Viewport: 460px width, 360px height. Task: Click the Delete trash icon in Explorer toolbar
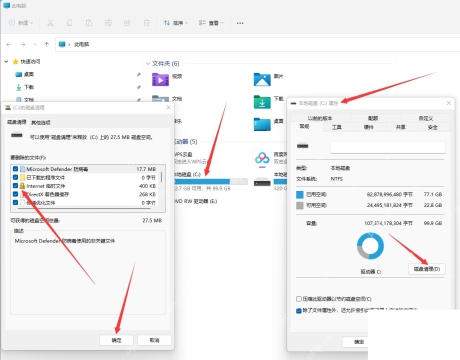coord(146,23)
